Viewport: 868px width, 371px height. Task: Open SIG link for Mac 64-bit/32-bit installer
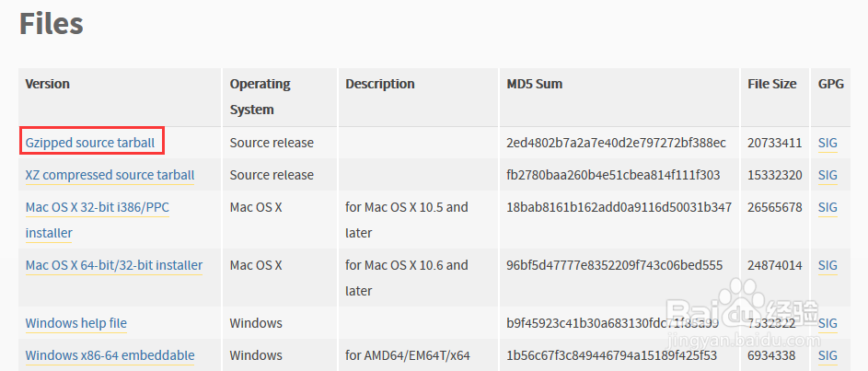[827, 265]
